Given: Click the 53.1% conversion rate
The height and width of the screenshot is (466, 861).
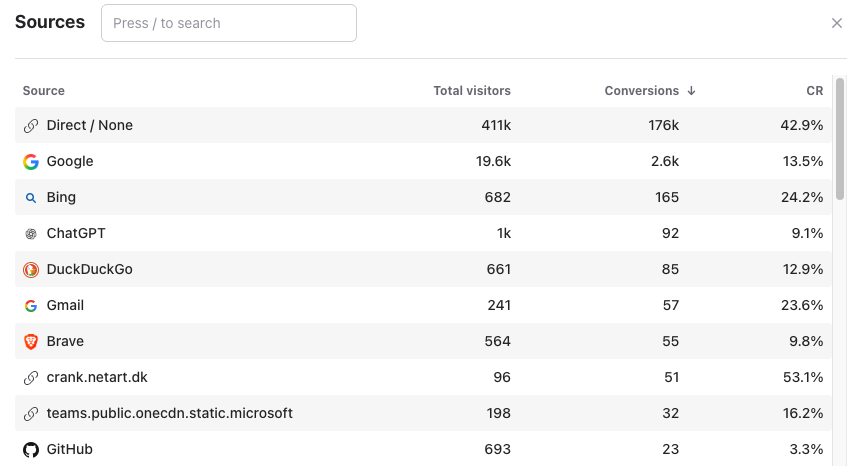Looking at the screenshot, I should click(x=803, y=377).
